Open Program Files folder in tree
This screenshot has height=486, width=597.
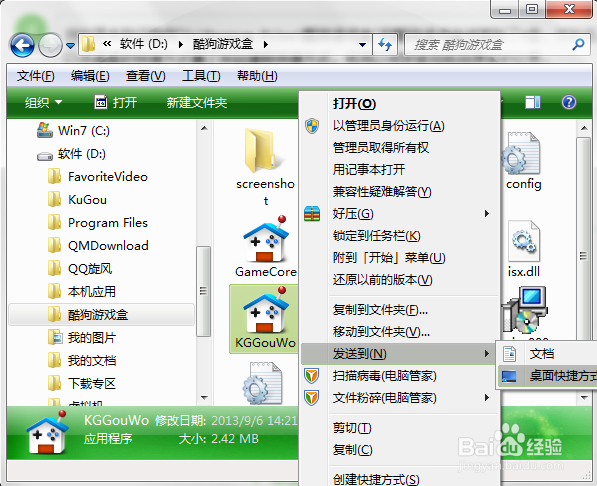(98, 223)
